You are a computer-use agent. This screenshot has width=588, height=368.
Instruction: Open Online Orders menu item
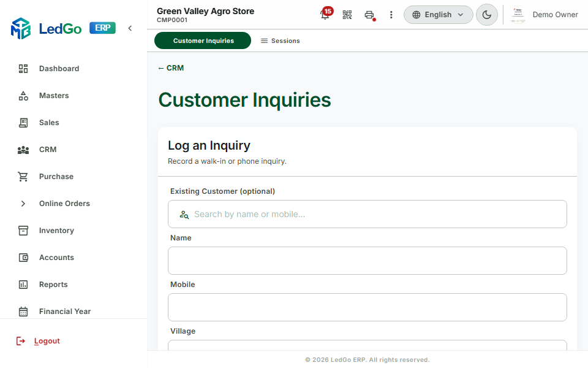pyautogui.click(x=64, y=204)
